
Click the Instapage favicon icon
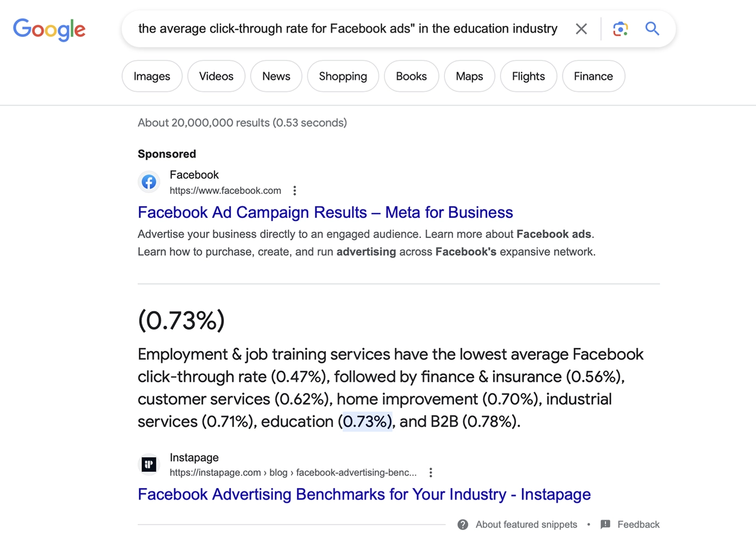pos(149,464)
